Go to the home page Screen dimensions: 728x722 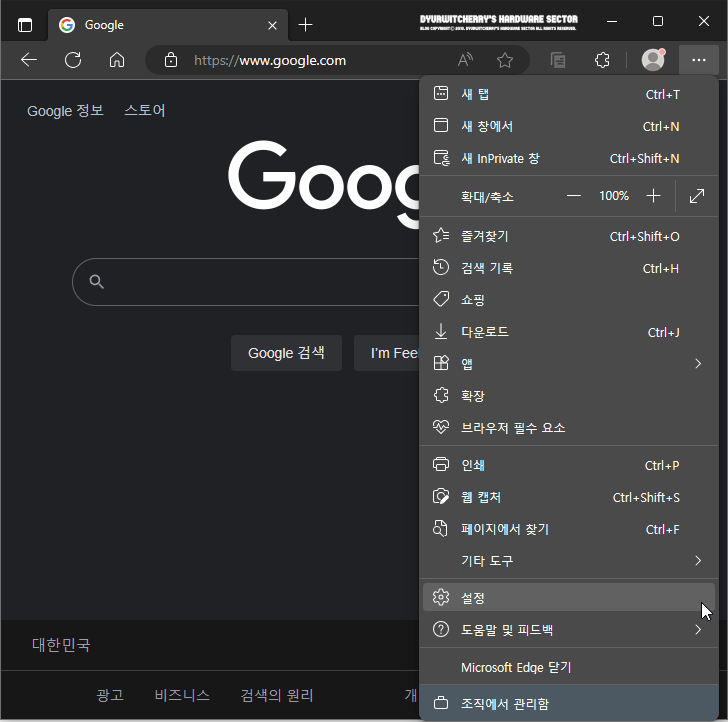(x=117, y=60)
